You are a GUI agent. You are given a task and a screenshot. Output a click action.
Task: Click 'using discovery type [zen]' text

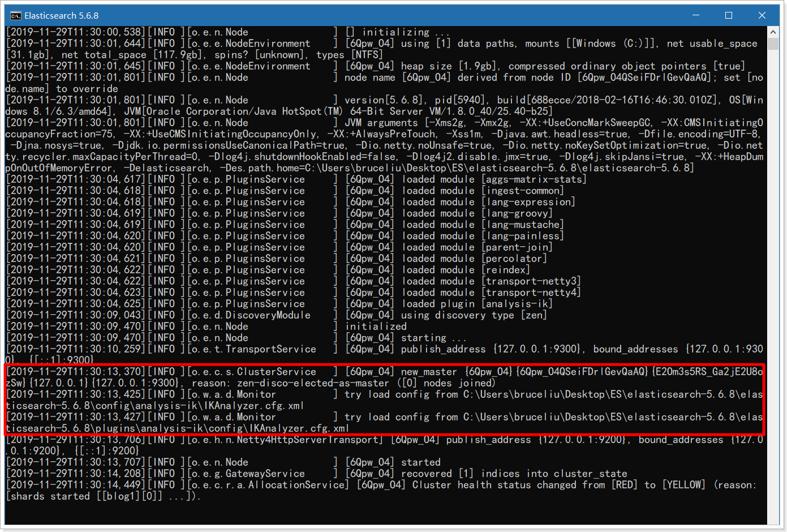pyautogui.click(x=474, y=315)
